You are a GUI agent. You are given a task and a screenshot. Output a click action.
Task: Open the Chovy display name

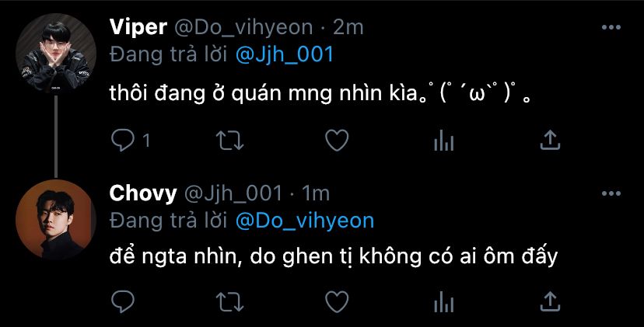[143, 193]
